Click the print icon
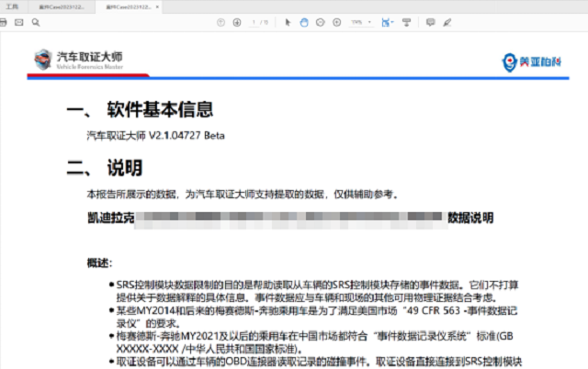This screenshot has width=588, height=369. click(3, 22)
